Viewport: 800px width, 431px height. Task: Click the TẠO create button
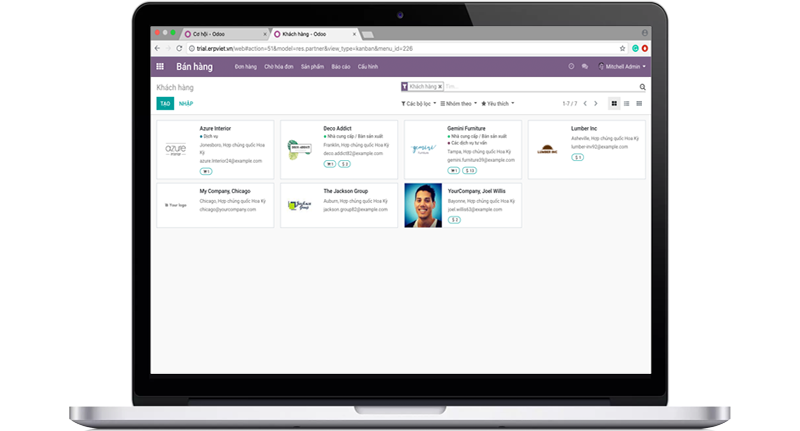pyautogui.click(x=164, y=103)
